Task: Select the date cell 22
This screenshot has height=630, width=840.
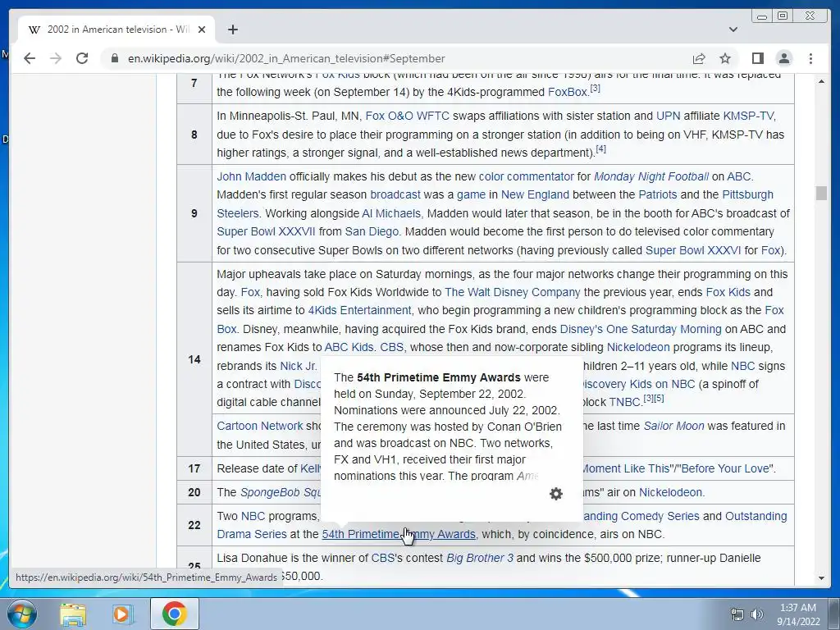Action: coord(194,525)
